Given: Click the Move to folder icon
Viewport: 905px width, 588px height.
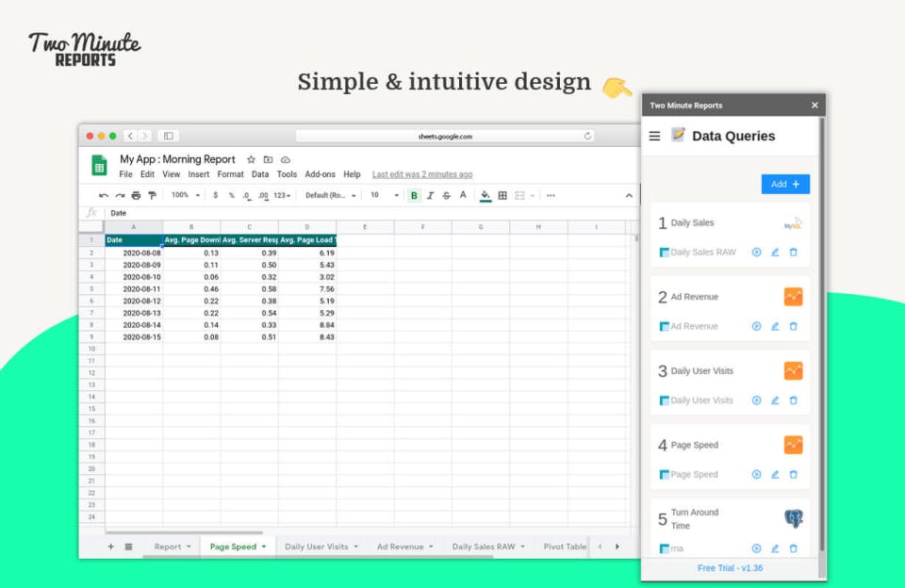Looking at the screenshot, I should click(268, 160).
